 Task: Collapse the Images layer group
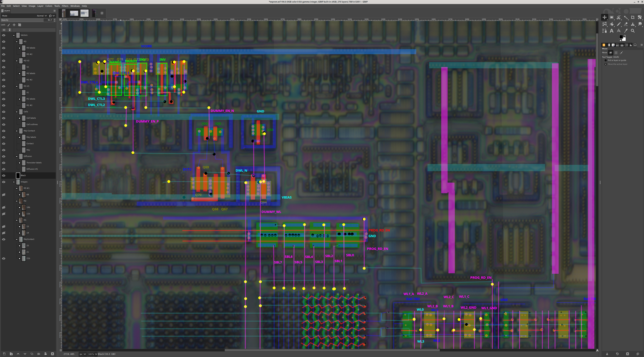click(x=14, y=182)
